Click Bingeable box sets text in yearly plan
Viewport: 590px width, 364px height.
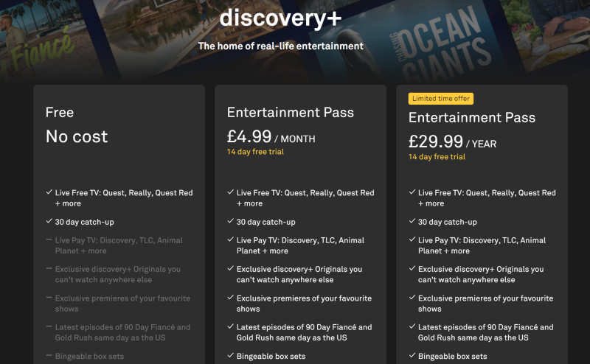point(452,356)
